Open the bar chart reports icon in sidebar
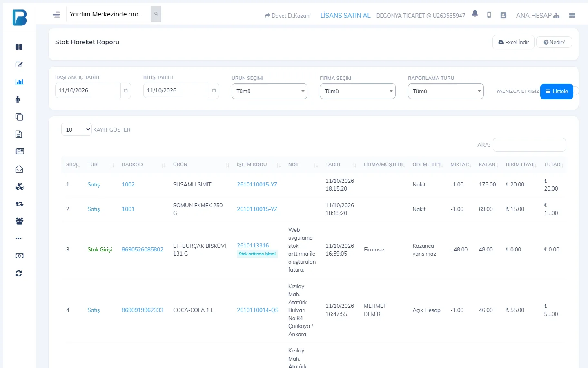The height and width of the screenshot is (368, 588). pyautogui.click(x=19, y=82)
